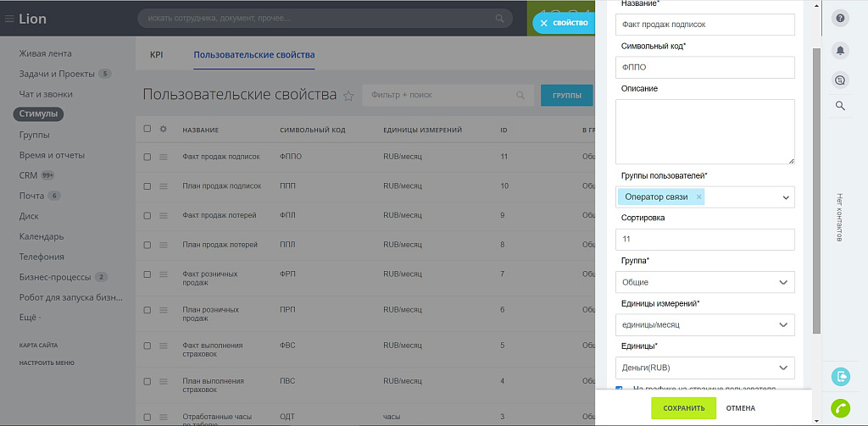Click the star next to Пользовательские свойства
The width and height of the screenshot is (868, 426).
[x=348, y=96]
